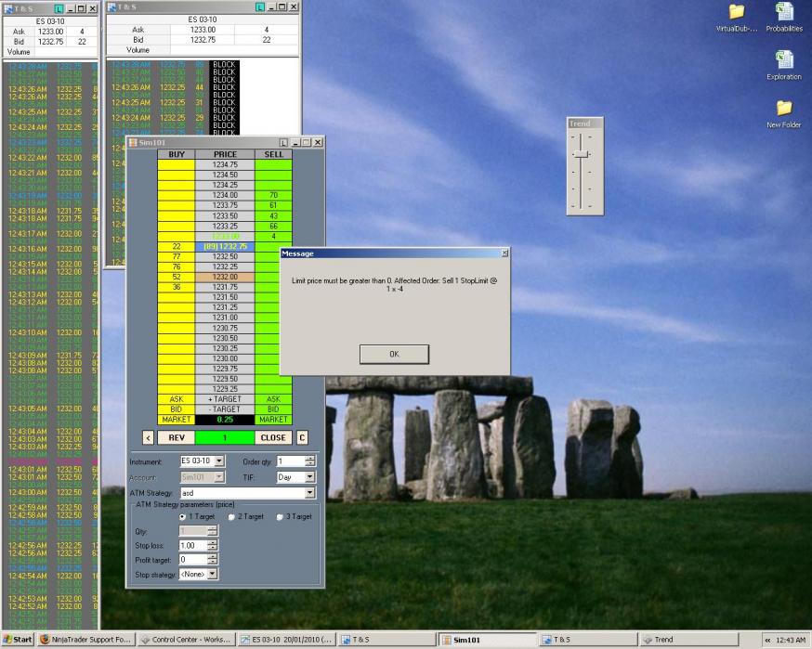Image resolution: width=812 pixels, height=649 pixels.
Task: Show hidden tray icons with the chevron
Action: [768, 641]
